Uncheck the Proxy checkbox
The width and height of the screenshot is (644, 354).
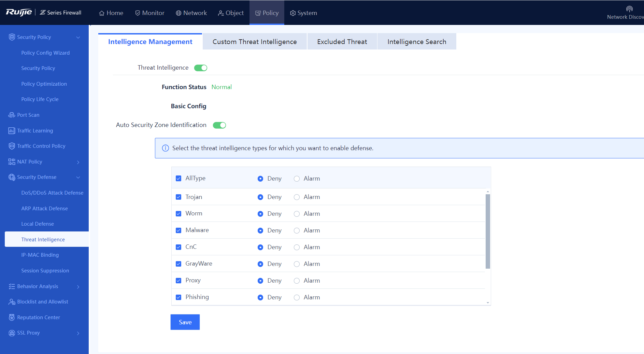[178, 281]
